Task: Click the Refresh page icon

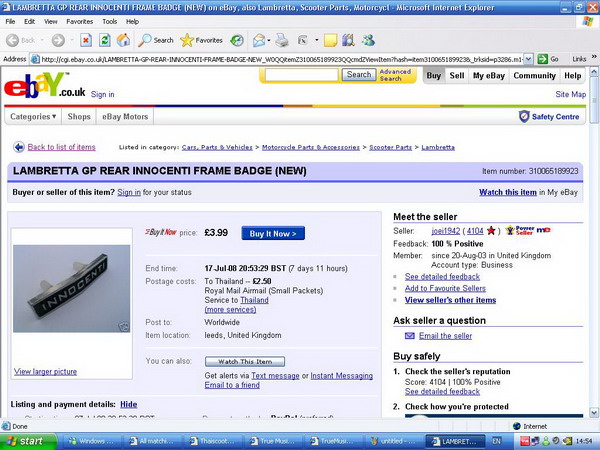Action: (x=104, y=40)
